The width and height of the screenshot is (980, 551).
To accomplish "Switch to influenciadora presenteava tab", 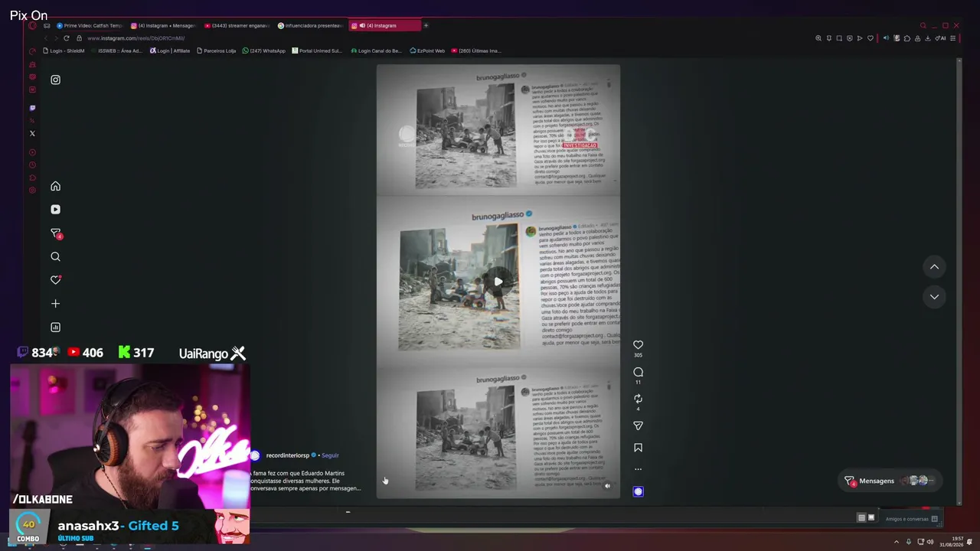I will pyautogui.click(x=310, y=25).
